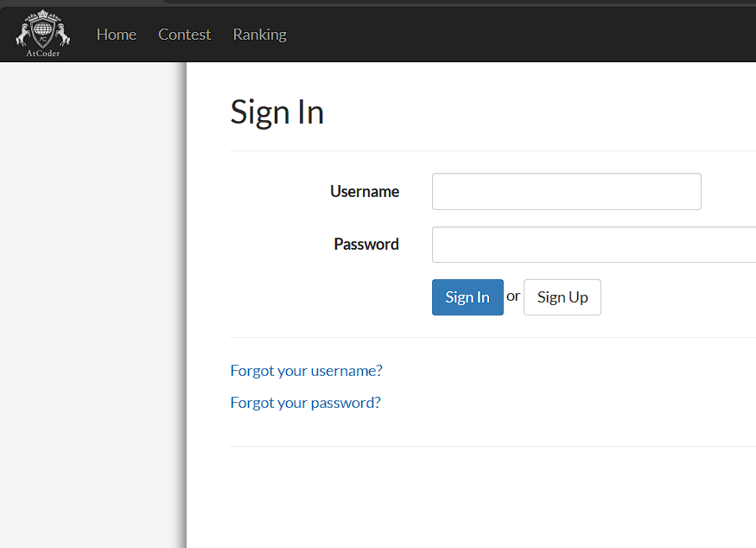Click the bold Username label
Image resolution: width=756 pixels, height=548 pixels.
tap(365, 192)
